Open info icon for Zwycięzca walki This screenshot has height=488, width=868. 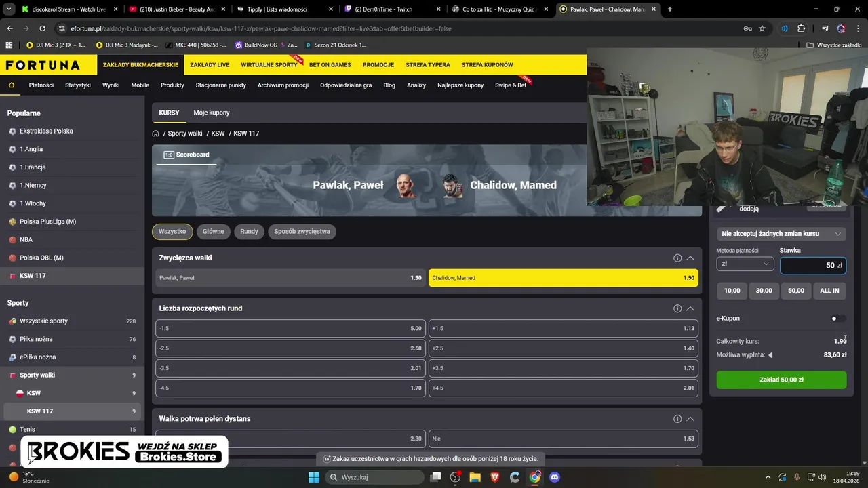(677, 258)
